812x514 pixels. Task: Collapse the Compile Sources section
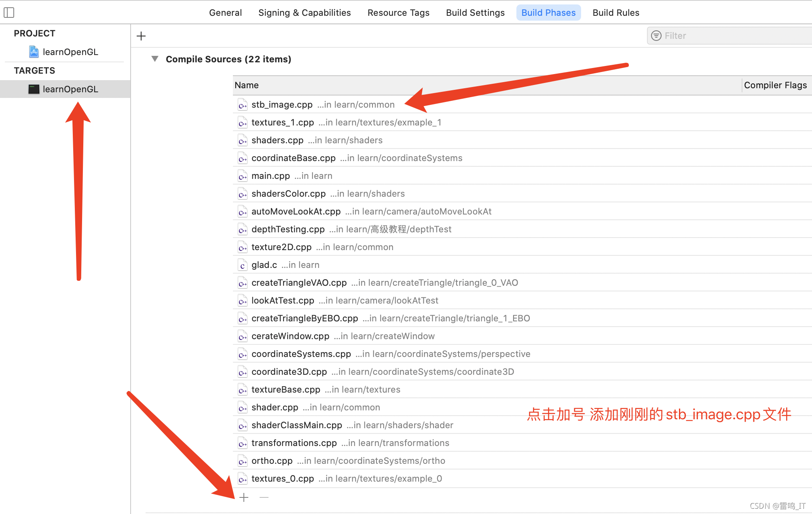[154, 59]
